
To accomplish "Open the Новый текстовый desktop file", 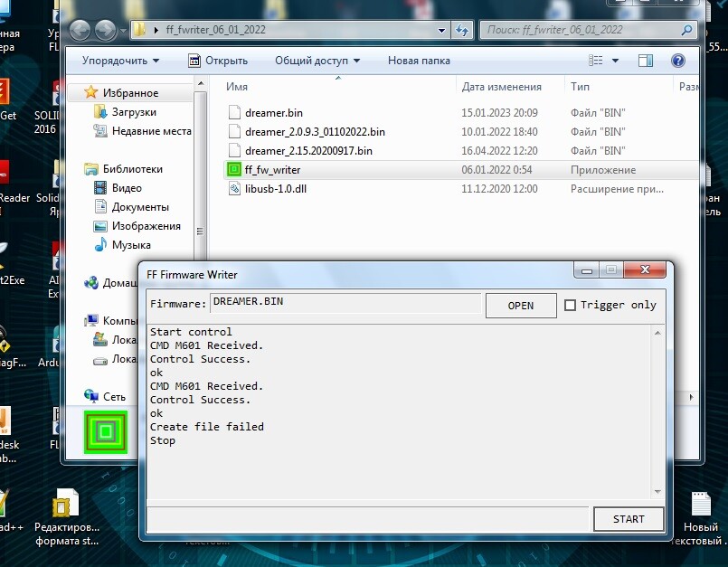I will point(701,519).
